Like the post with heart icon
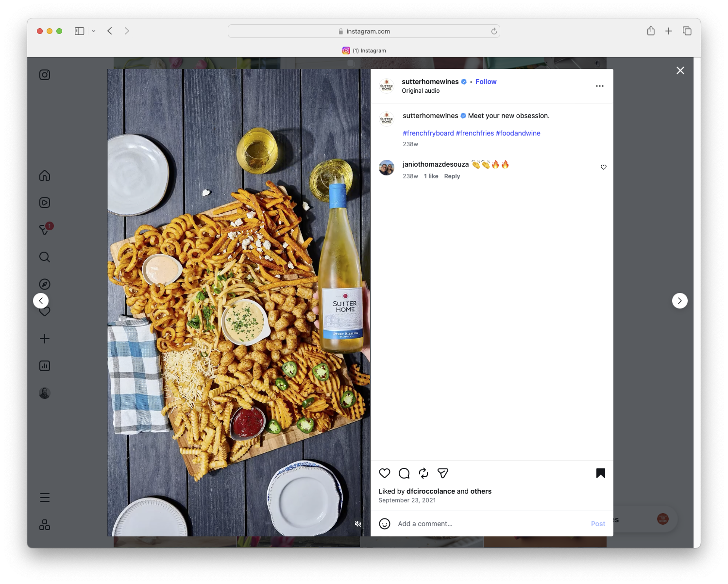This screenshot has height=584, width=728. tap(385, 473)
